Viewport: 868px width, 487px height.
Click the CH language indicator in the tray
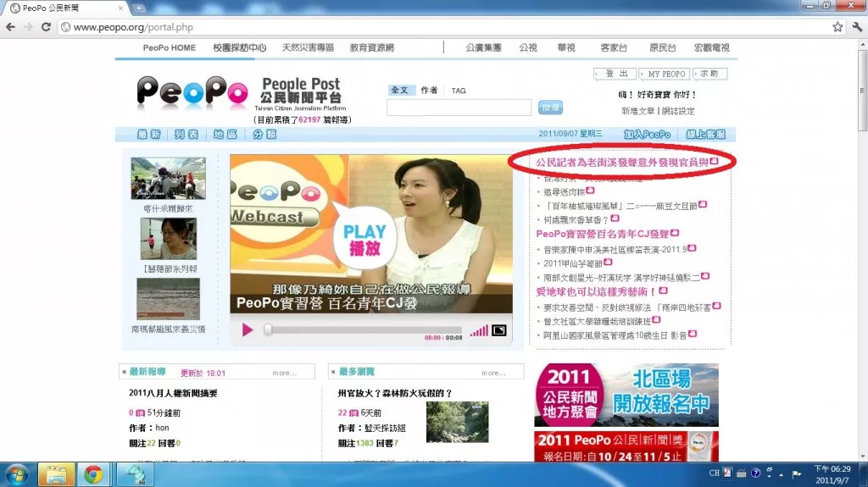coord(714,473)
